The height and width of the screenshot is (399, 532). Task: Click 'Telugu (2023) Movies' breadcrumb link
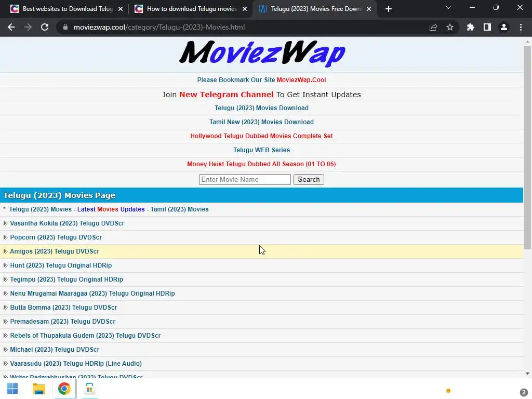[41, 209]
